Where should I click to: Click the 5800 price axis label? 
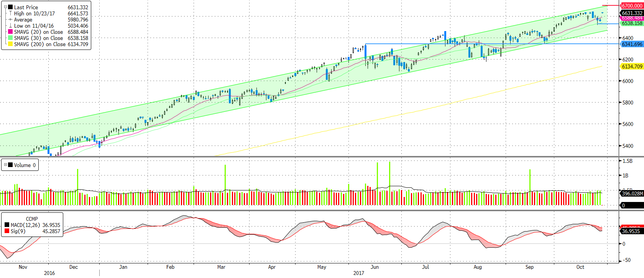(628, 103)
